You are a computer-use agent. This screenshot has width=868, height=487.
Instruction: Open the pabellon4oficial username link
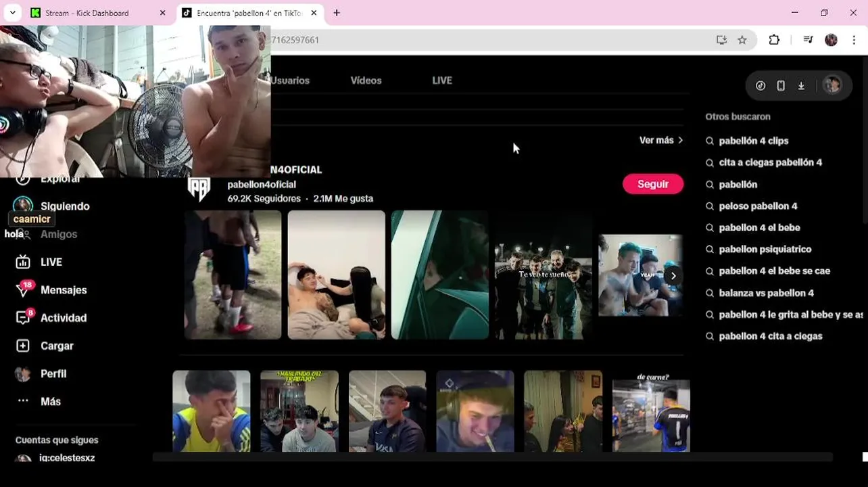pyautogui.click(x=262, y=184)
